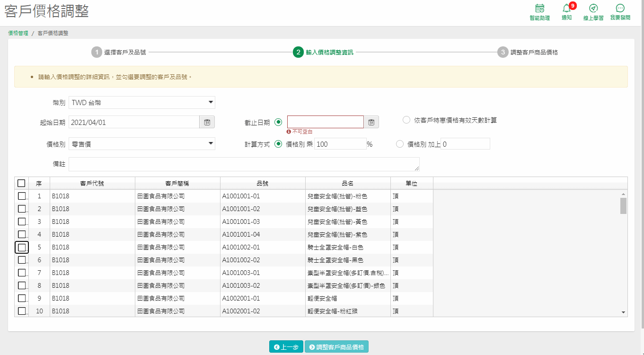The height and width of the screenshot is (355, 644).
Task: Click the 上一步 back button
Action: tap(286, 347)
